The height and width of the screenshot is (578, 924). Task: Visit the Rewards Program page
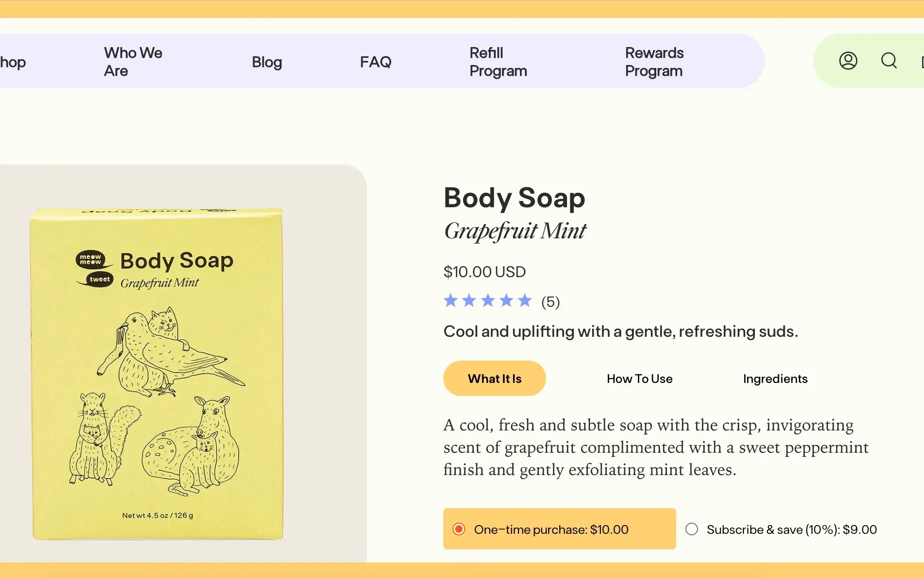tap(654, 62)
